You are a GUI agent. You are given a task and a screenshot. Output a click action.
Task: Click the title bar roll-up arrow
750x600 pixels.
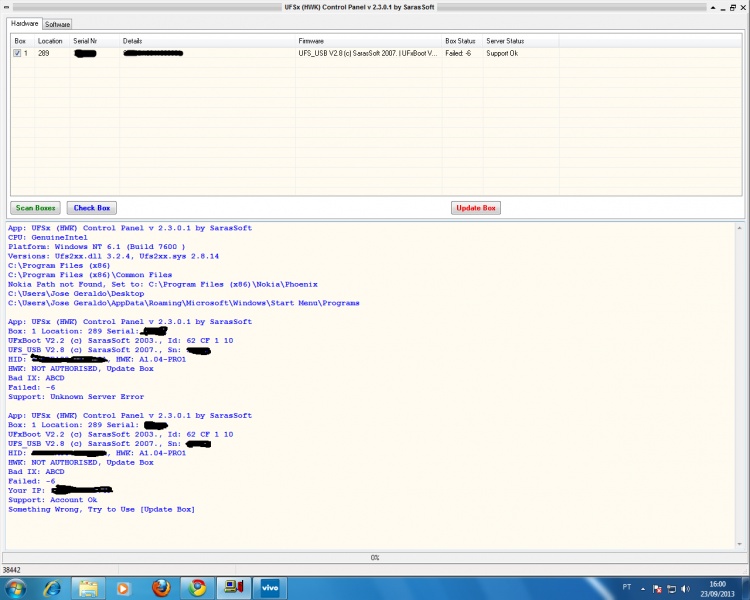click(x=713, y=8)
